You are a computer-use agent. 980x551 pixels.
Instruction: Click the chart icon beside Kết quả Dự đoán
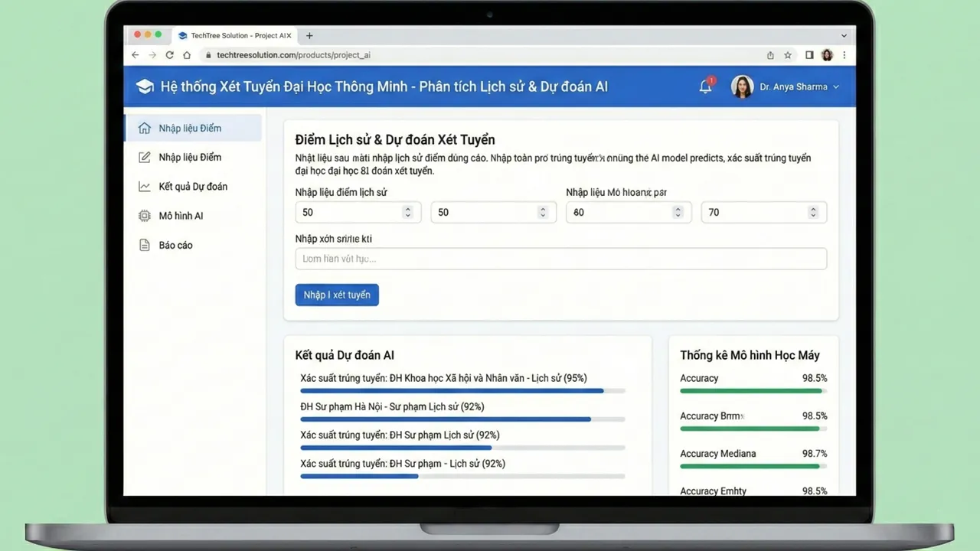144,187
